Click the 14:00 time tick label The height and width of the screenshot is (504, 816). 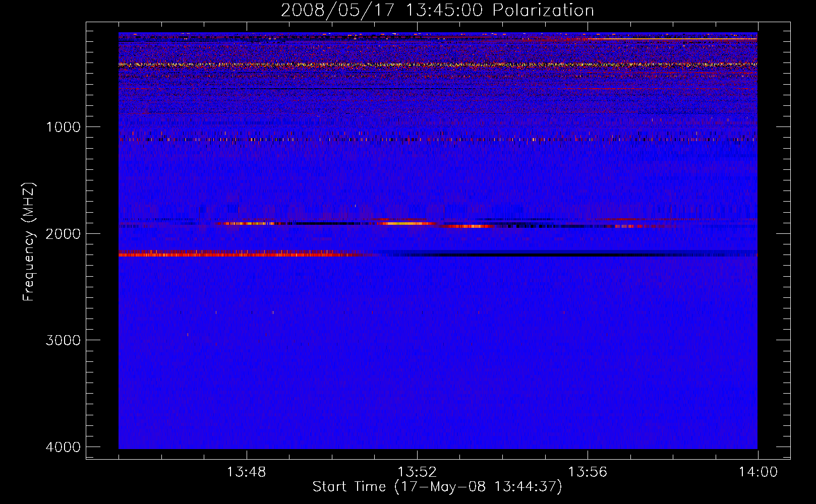[758, 472]
